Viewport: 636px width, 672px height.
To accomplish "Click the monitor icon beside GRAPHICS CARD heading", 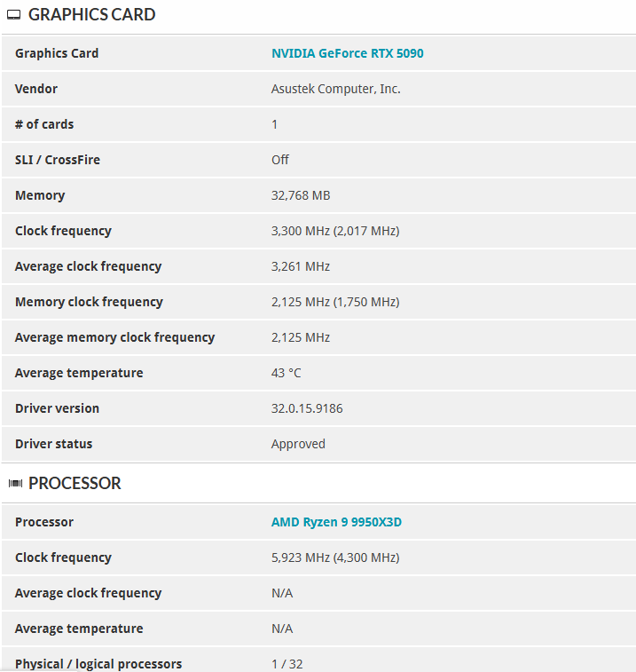I will point(14,15).
